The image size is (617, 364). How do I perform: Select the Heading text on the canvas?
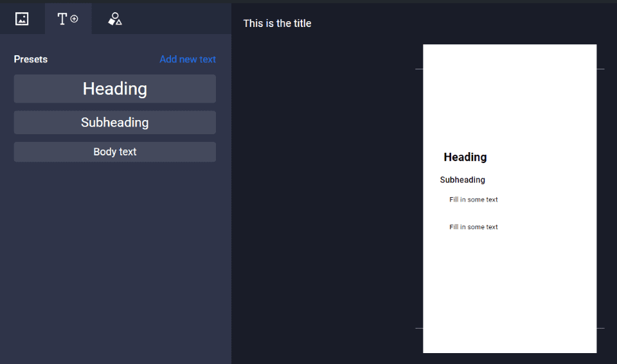tap(465, 157)
